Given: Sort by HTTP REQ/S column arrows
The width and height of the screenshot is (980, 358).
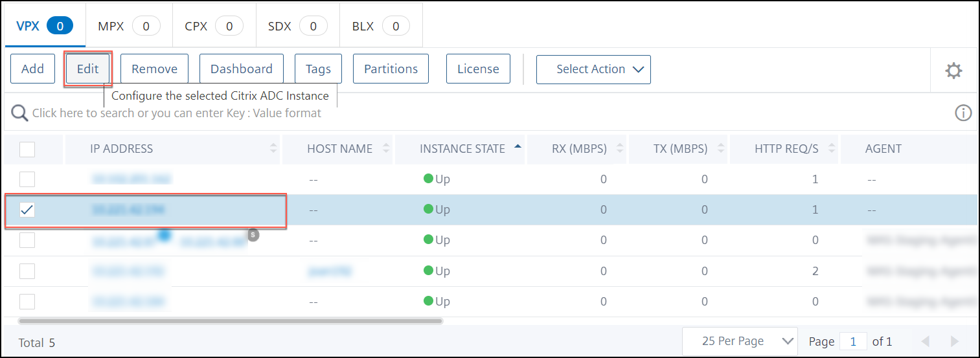Looking at the screenshot, I should click(x=831, y=149).
